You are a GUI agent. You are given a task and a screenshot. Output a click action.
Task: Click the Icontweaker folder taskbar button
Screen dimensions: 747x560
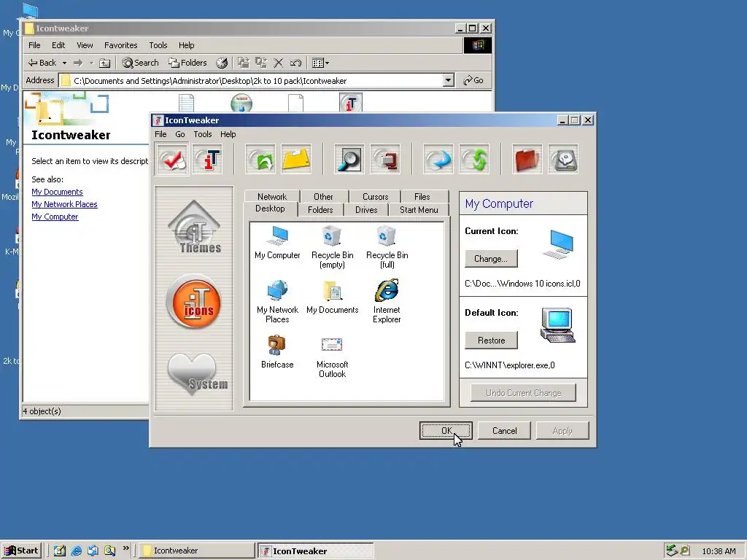(197, 551)
